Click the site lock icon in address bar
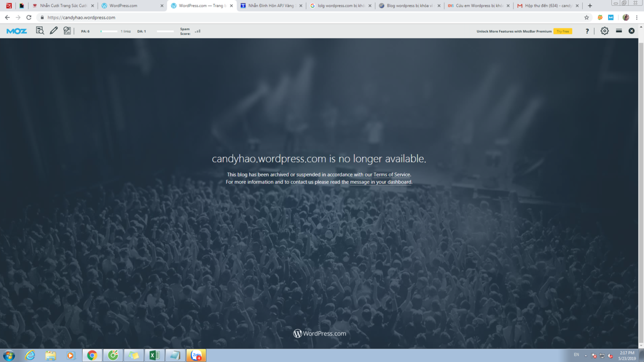Image resolution: width=644 pixels, height=362 pixels. tap(42, 18)
